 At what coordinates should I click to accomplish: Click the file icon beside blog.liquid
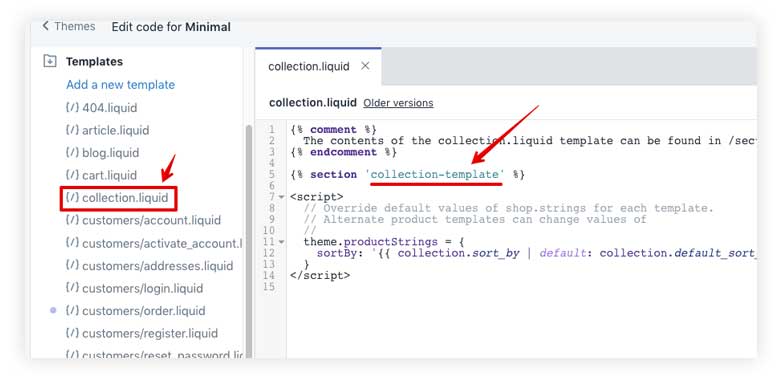coord(72,152)
